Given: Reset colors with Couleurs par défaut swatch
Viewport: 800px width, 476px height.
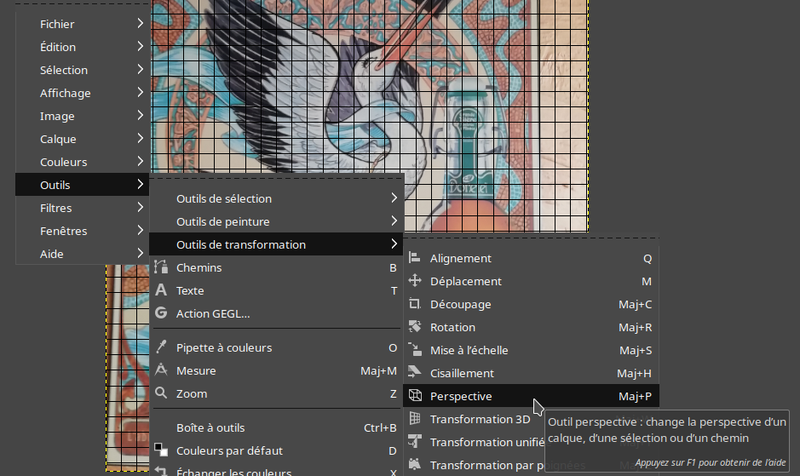Looking at the screenshot, I should click(161, 450).
